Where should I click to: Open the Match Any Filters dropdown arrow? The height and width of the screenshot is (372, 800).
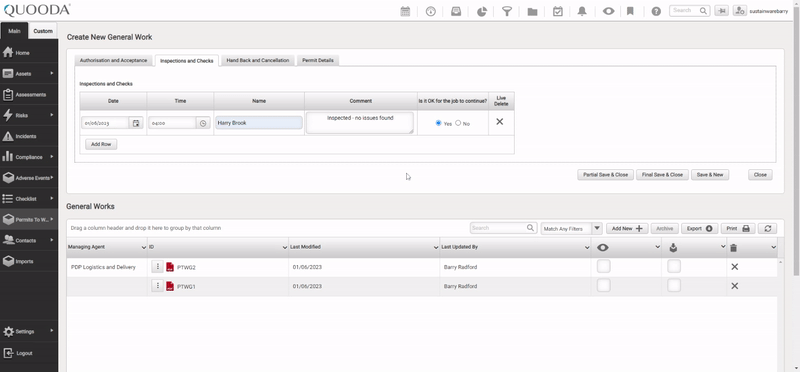tap(597, 228)
